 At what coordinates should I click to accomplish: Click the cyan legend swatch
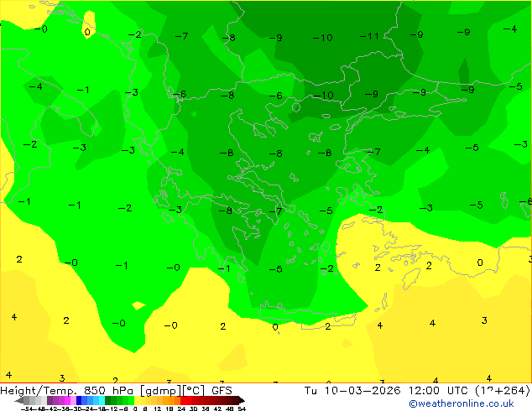tap(102, 400)
